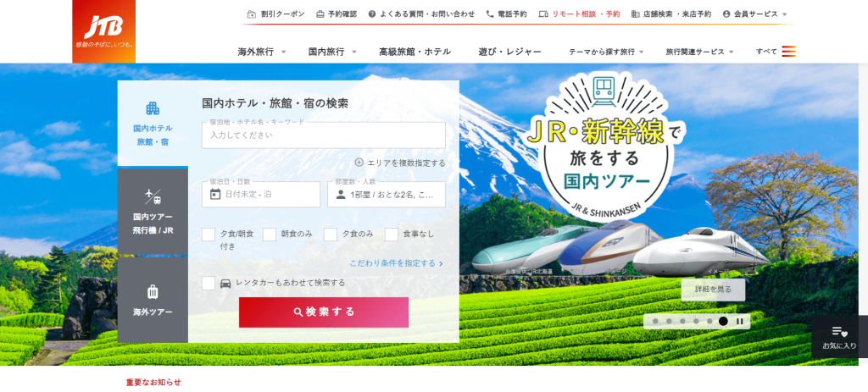Open the 部屋数・人数 selector
868x392 pixels.
[x=387, y=194]
